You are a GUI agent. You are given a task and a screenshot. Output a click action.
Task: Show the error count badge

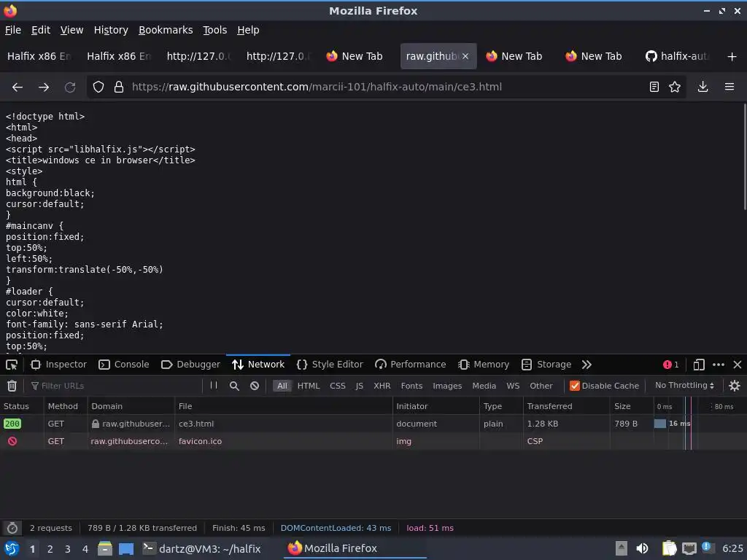671,365
